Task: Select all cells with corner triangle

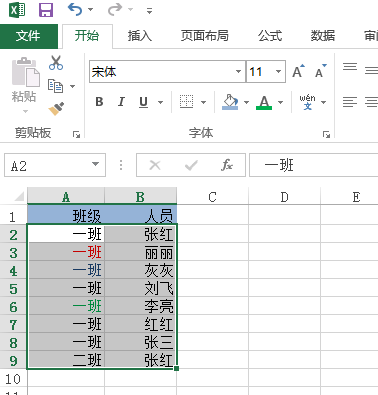Action: [18, 196]
